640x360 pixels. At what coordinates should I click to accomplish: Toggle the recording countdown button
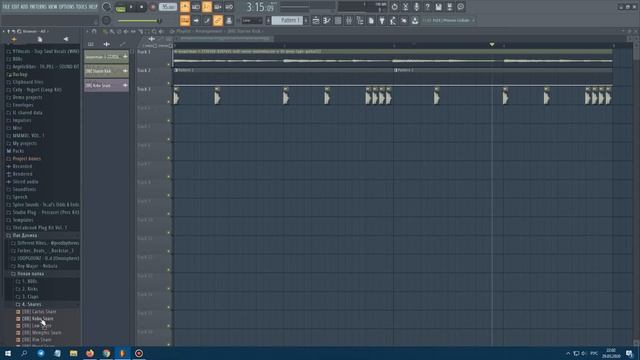tap(207, 7)
